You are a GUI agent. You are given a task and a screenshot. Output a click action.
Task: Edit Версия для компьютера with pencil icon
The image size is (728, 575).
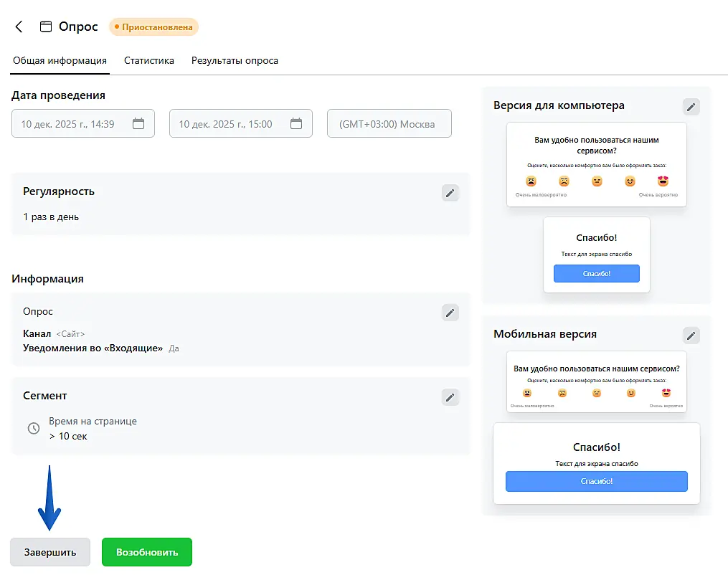[691, 106]
